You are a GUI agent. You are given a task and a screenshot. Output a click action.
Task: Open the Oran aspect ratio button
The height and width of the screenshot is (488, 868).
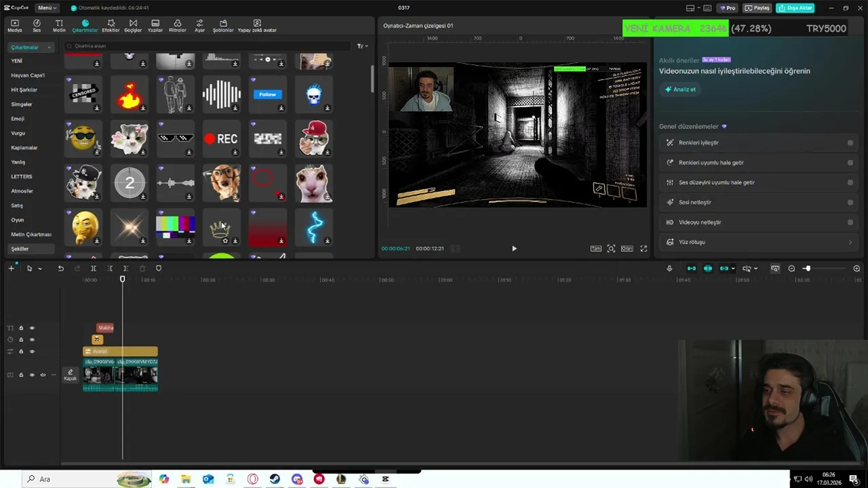[x=627, y=249]
